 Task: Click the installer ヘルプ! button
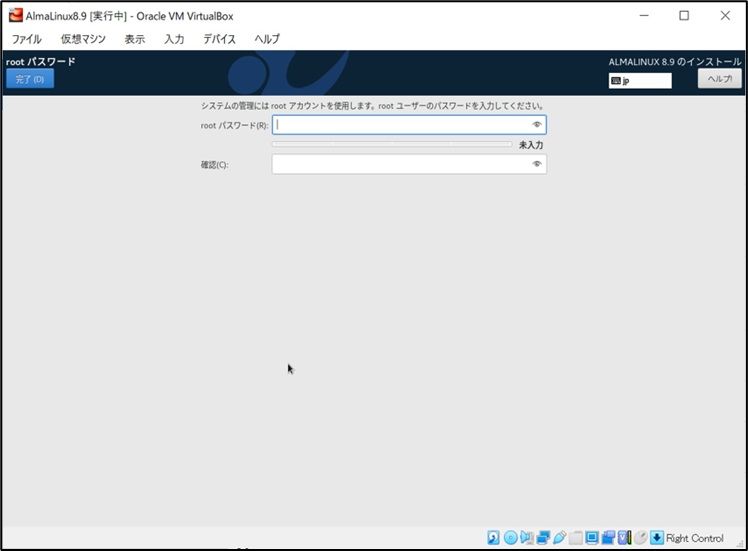coord(719,79)
